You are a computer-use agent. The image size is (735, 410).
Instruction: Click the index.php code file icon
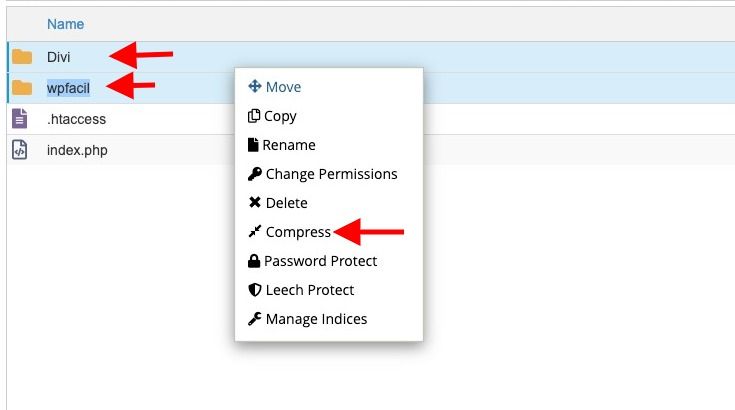pyautogui.click(x=19, y=150)
